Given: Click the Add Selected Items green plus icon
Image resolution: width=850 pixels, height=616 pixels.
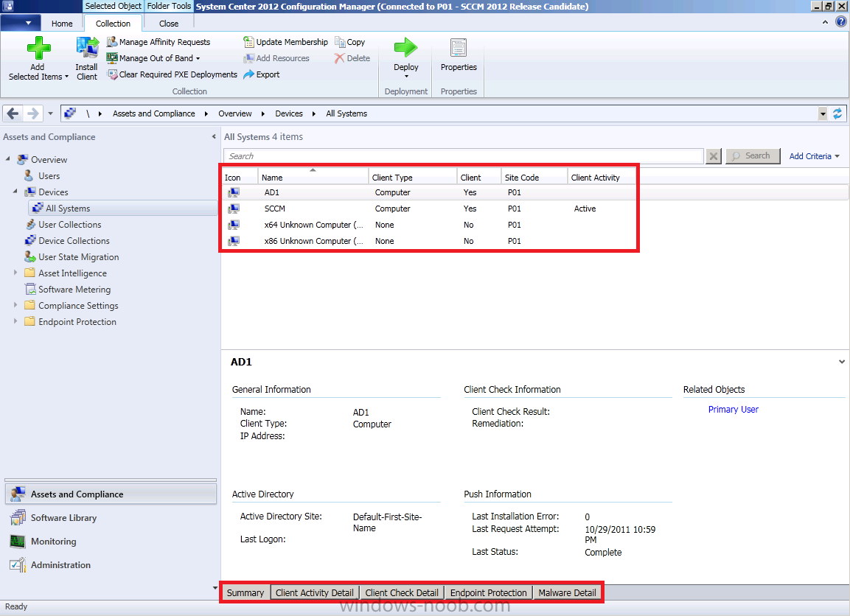Looking at the screenshot, I should [38, 48].
